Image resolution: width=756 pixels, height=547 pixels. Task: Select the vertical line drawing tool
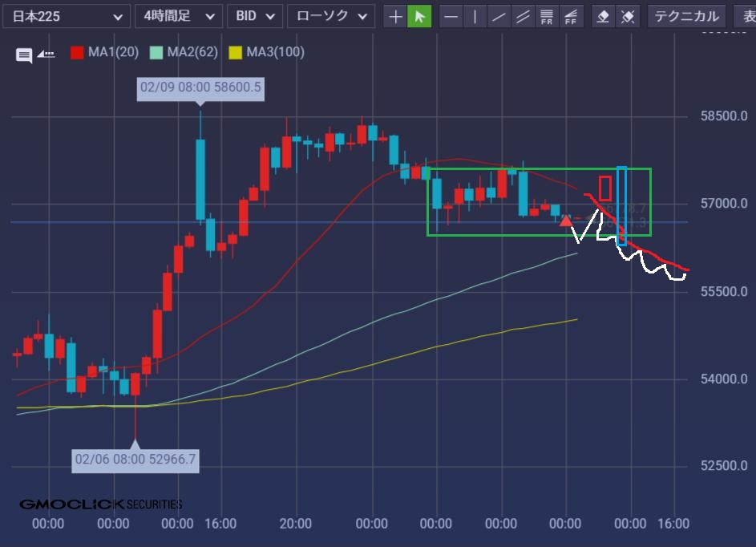coord(475,16)
